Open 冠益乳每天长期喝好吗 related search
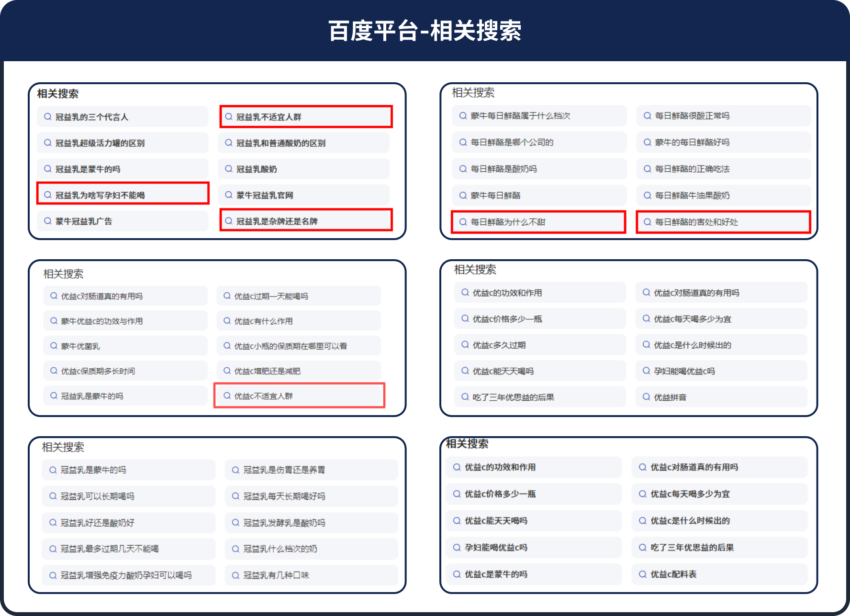Viewport: 850px width, 616px height. tap(311, 496)
